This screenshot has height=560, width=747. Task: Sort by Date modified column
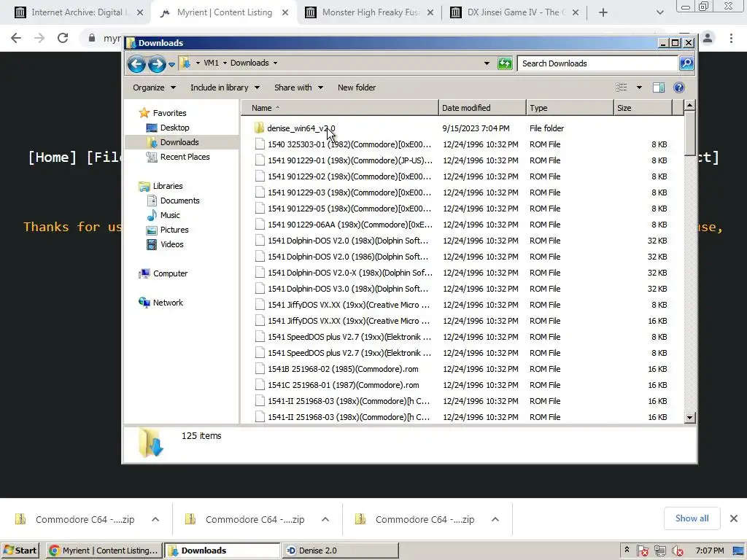pyautogui.click(x=482, y=108)
